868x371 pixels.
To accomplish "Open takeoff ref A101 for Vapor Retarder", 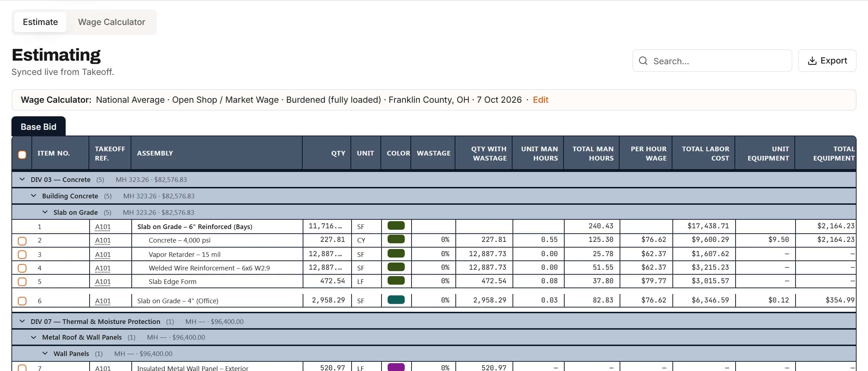I will (103, 255).
